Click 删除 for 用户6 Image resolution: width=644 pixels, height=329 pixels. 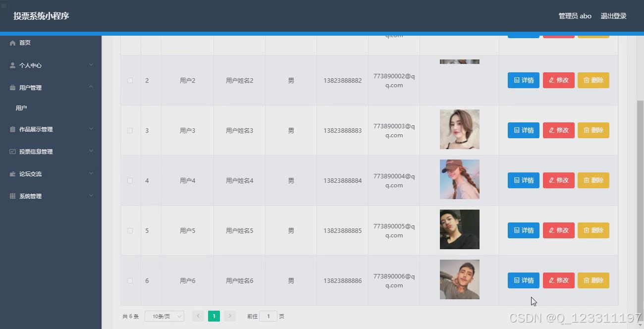(x=593, y=280)
